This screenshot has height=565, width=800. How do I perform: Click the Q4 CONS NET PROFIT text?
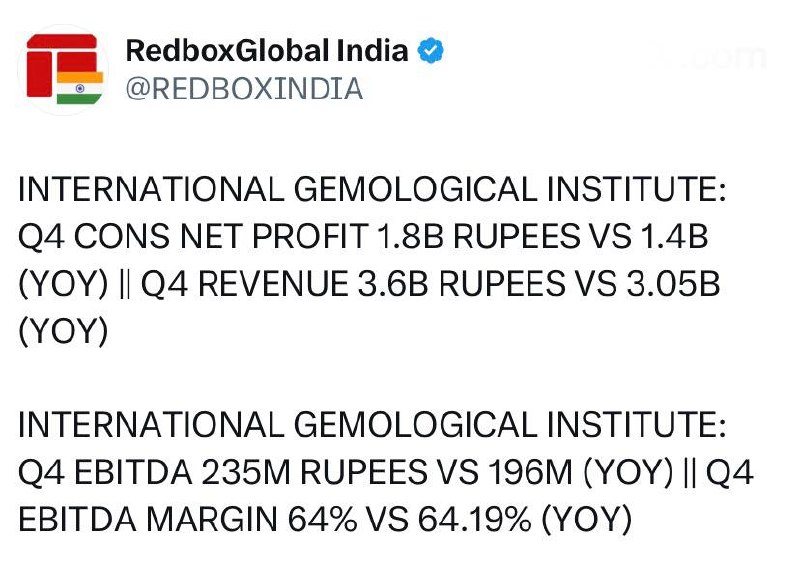[193, 236]
